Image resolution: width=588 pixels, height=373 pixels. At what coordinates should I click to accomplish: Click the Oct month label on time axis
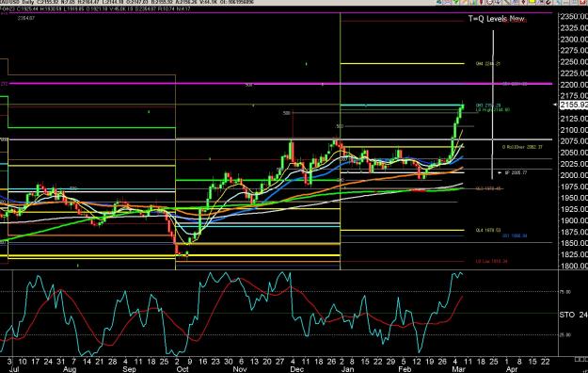(x=183, y=369)
